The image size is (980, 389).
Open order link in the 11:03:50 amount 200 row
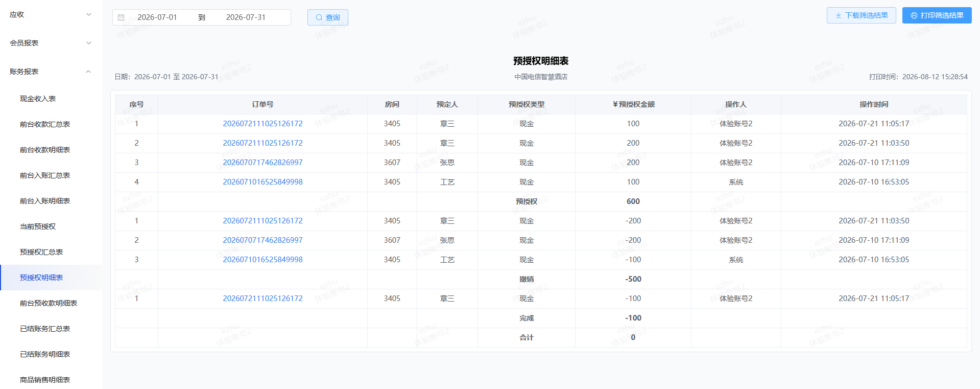[x=262, y=143]
